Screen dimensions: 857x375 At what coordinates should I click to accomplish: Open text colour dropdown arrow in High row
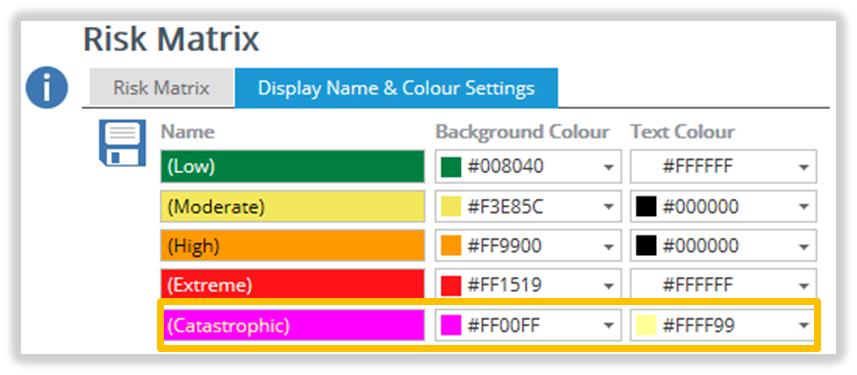(803, 247)
